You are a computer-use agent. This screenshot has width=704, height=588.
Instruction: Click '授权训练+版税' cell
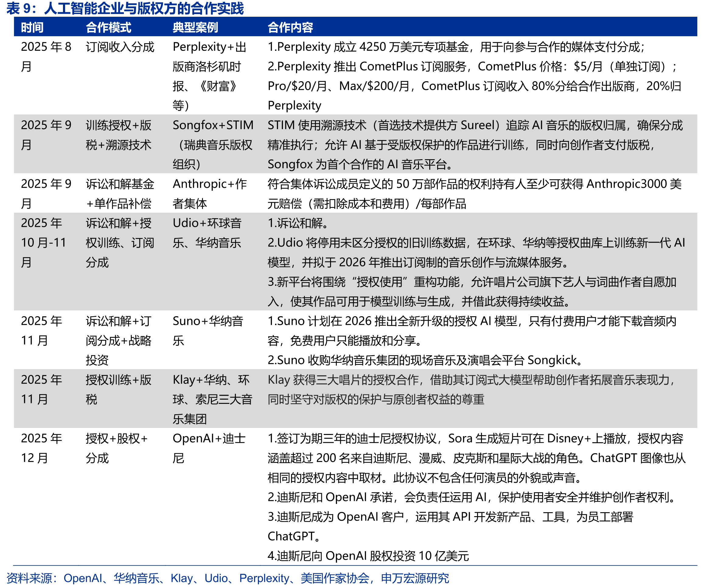pyautogui.click(x=119, y=390)
